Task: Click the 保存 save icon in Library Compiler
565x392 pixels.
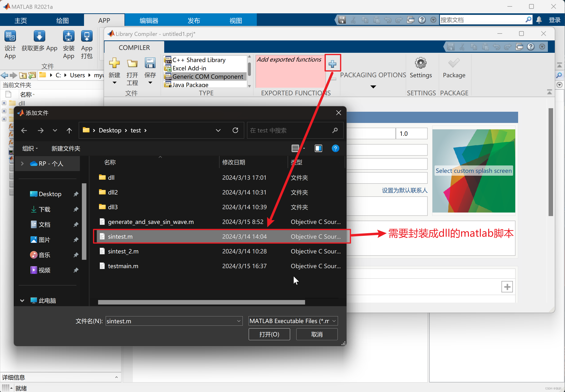Action: (150, 63)
